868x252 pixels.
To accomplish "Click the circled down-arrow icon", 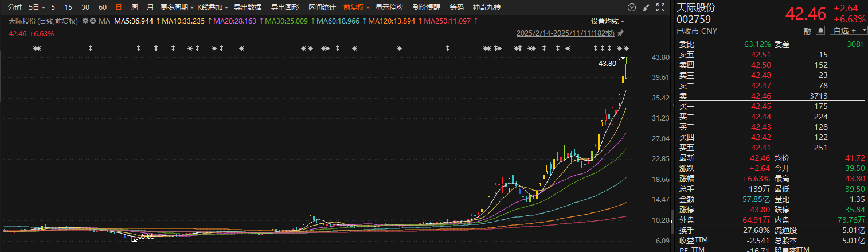I will [x=632, y=7].
